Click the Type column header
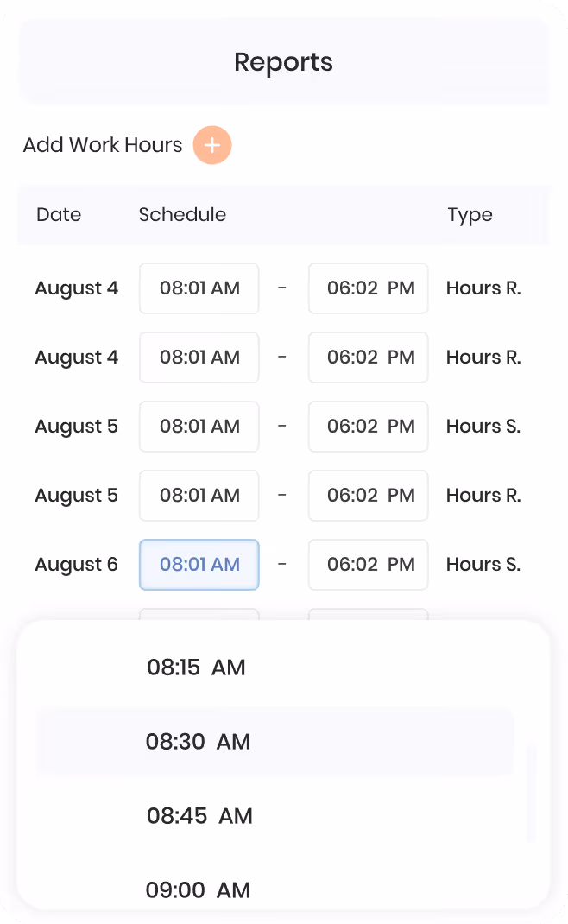The height and width of the screenshot is (924, 568). point(470,215)
